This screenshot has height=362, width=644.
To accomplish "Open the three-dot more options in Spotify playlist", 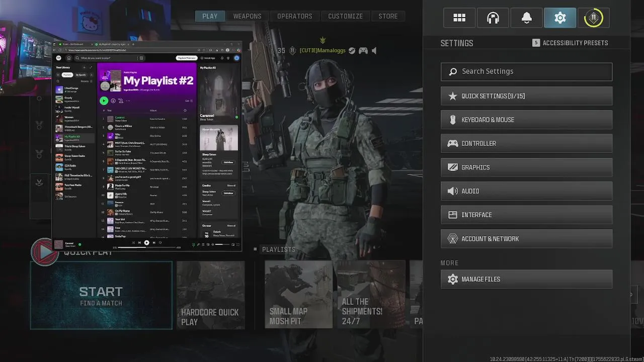I will coord(128,101).
